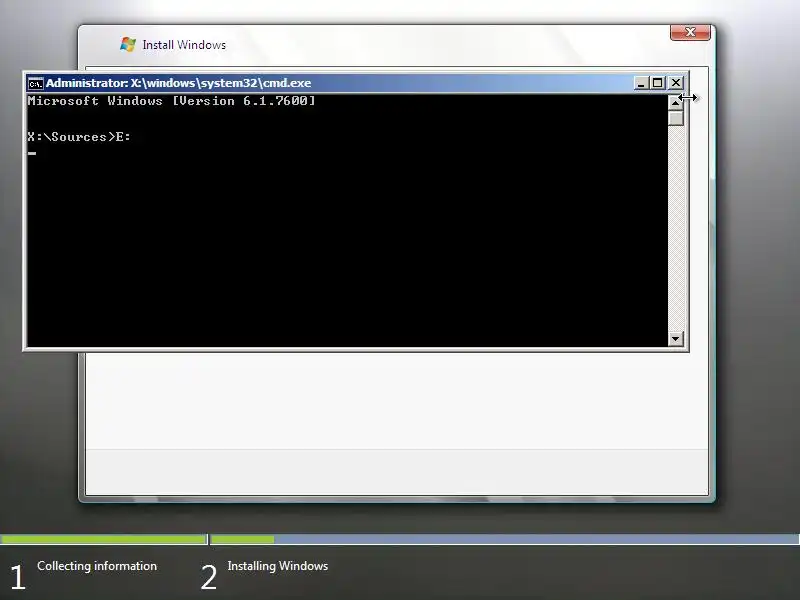800x600 pixels.
Task: Click the cmd.exe title bar text
Action: [x=178, y=83]
